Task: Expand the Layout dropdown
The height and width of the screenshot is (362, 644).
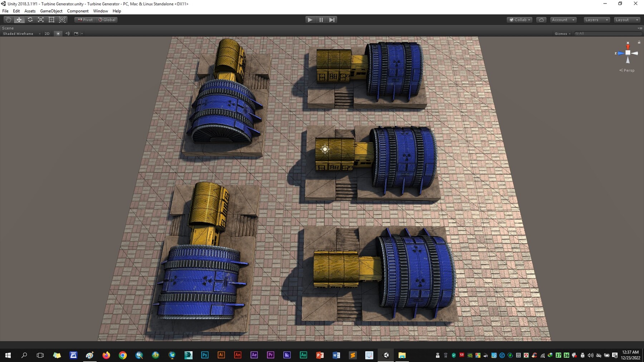Action: pyautogui.click(x=627, y=20)
